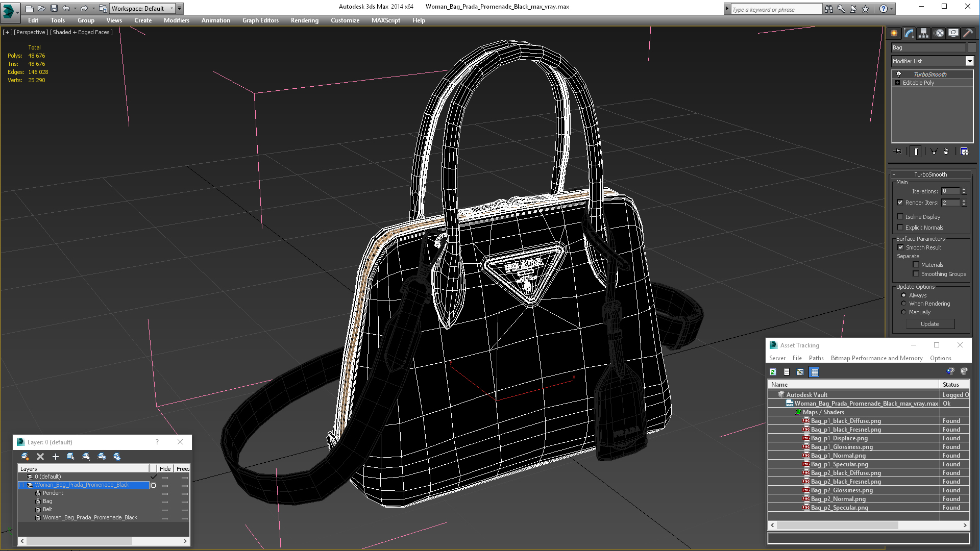This screenshot has height=551, width=980.
Task: Open the Modifier List dropdown
Action: click(969, 61)
